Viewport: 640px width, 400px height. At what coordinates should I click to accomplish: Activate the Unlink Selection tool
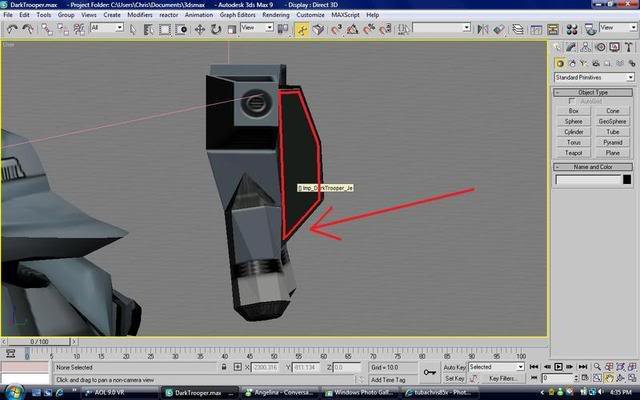tap(62, 29)
